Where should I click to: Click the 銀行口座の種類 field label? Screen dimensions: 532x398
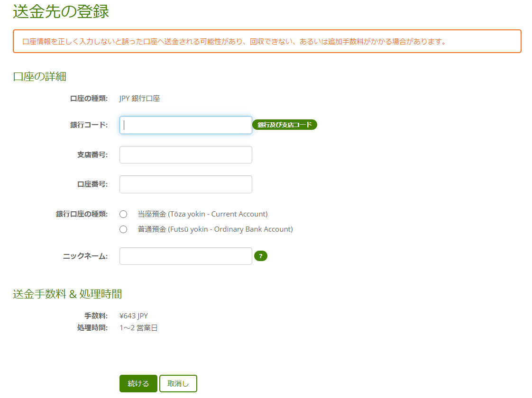pos(88,214)
